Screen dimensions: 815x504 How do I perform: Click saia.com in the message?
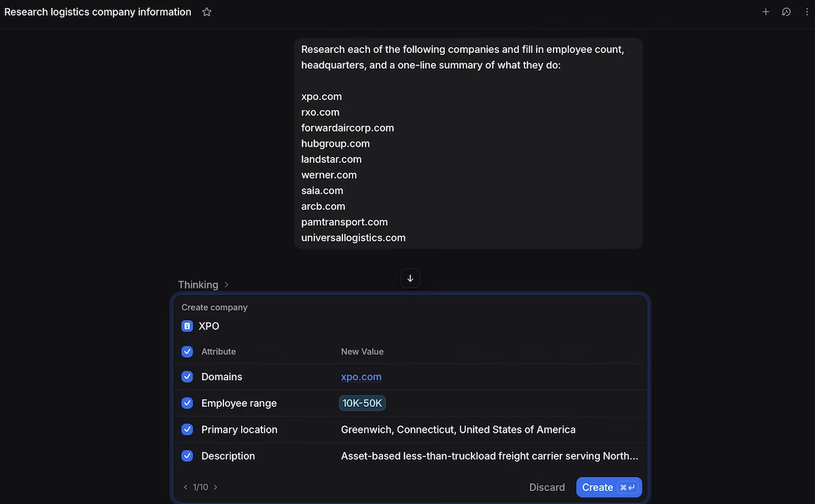coord(322,190)
